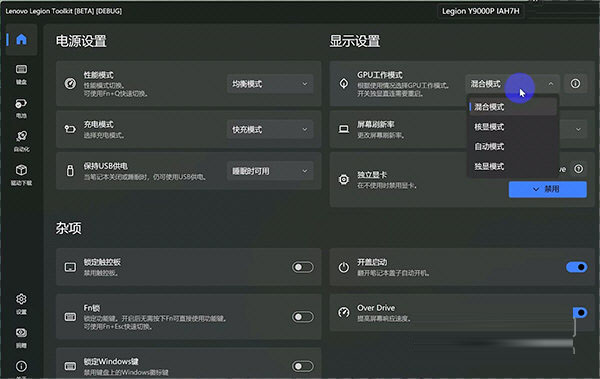Click the 开盖启动 power icon
The height and width of the screenshot is (379, 600).
pos(344,267)
